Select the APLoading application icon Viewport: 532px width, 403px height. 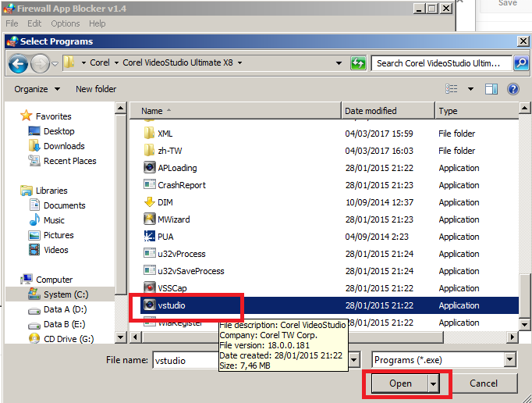click(149, 167)
